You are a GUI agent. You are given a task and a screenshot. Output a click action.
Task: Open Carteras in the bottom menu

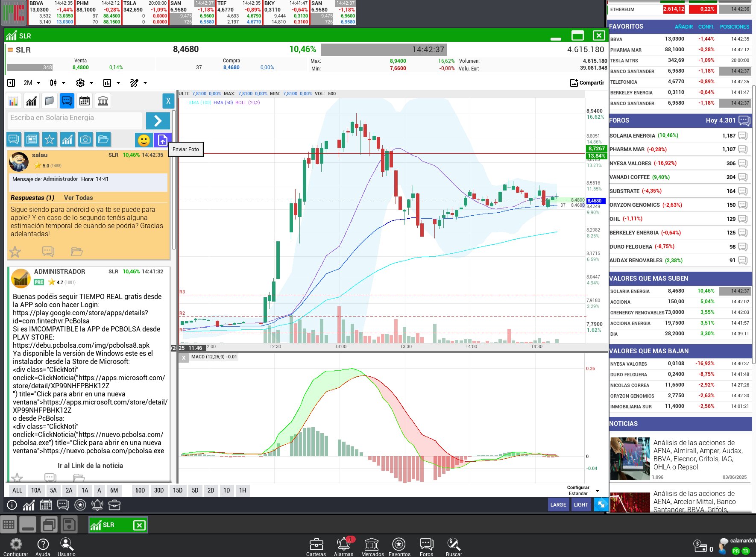pos(316,547)
